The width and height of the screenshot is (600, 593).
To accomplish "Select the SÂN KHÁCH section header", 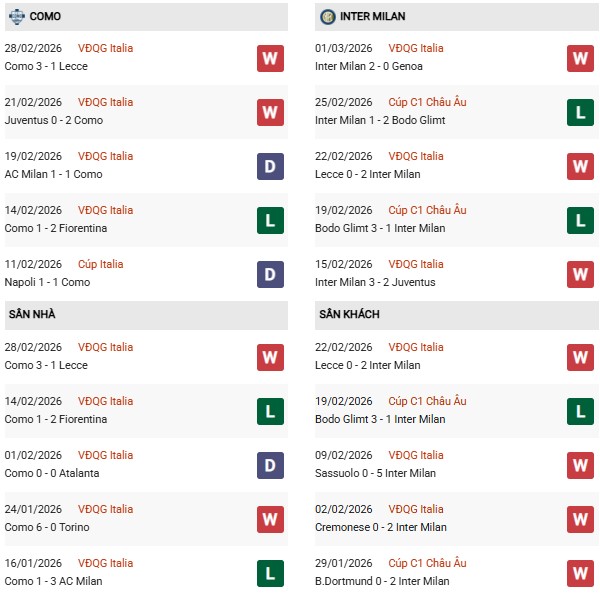I will (351, 314).
